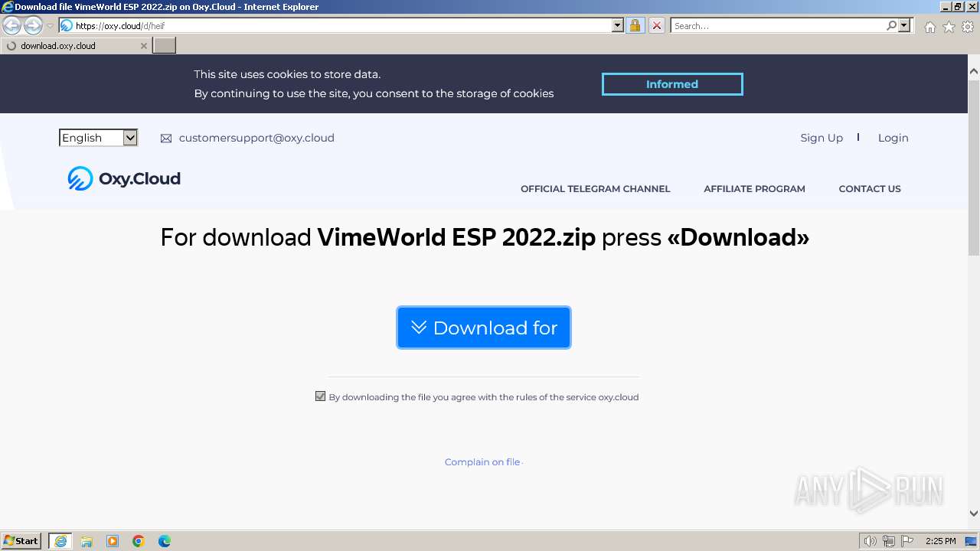Open the Login link
The image size is (980, 551).
[893, 138]
